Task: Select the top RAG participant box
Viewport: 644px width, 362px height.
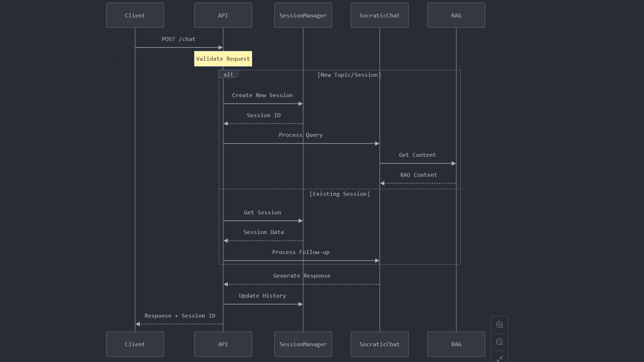Action: tap(456, 15)
